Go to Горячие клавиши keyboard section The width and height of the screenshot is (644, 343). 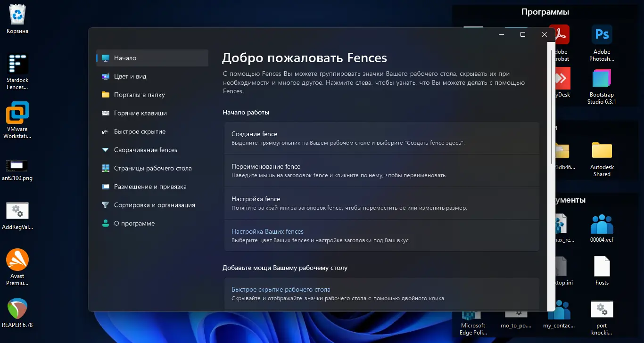click(152, 113)
